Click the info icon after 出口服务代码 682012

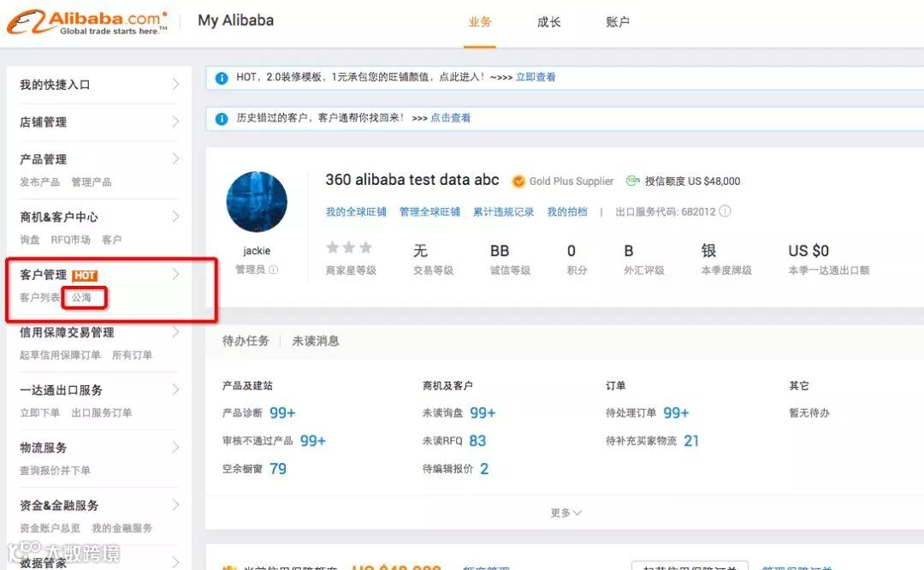(725, 211)
